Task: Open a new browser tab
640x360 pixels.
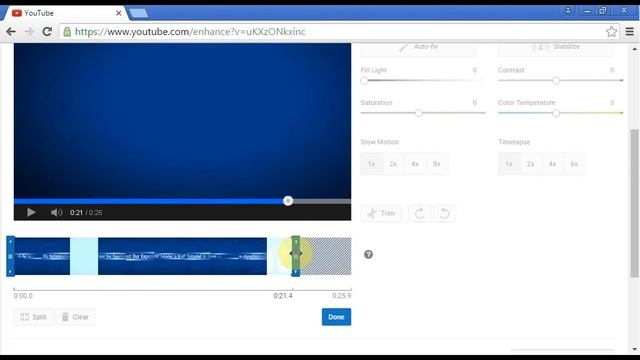Action: click(139, 13)
